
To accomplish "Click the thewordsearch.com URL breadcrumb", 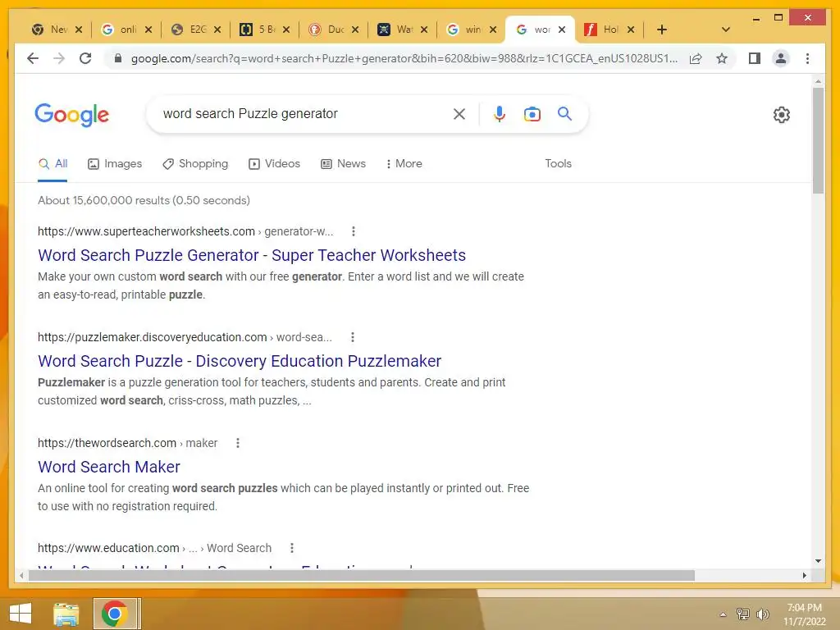I will (127, 443).
